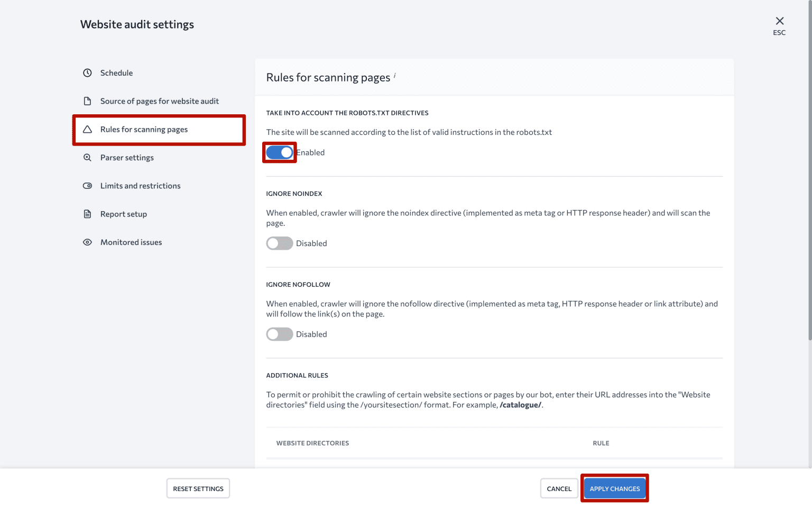812x508 pixels.
Task: Open the Schedule settings section
Action: point(116,72)
